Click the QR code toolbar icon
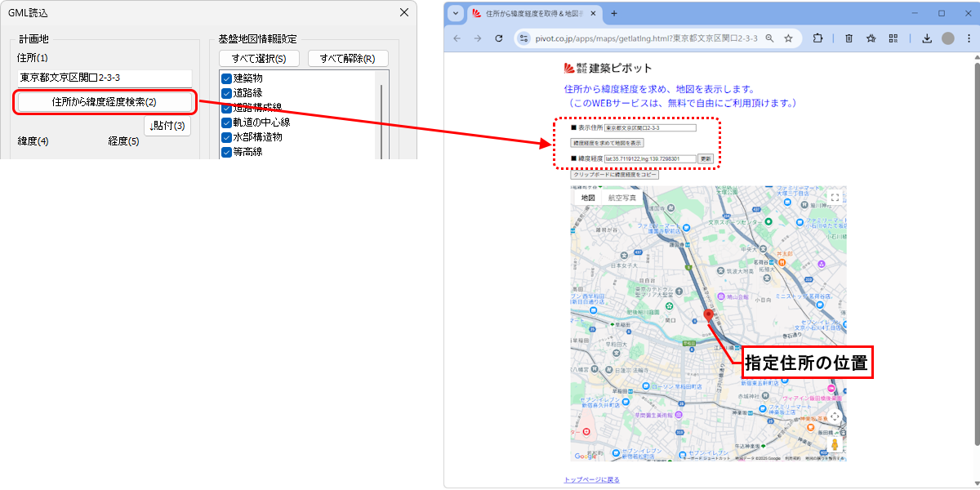 [x=893, y=38]
